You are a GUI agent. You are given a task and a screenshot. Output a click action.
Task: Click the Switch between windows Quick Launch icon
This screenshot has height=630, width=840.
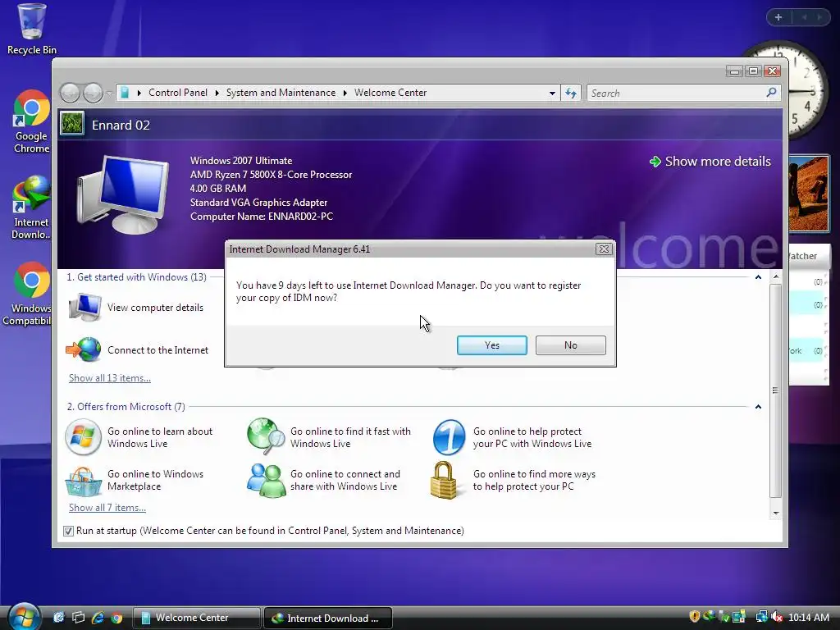pyautogui.click(x=78, y=618)
